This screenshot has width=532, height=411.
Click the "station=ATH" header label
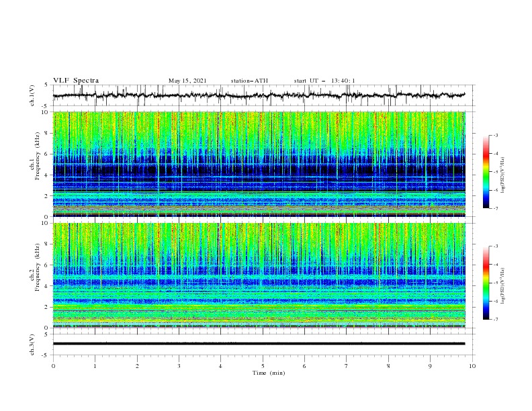(249, 81)
